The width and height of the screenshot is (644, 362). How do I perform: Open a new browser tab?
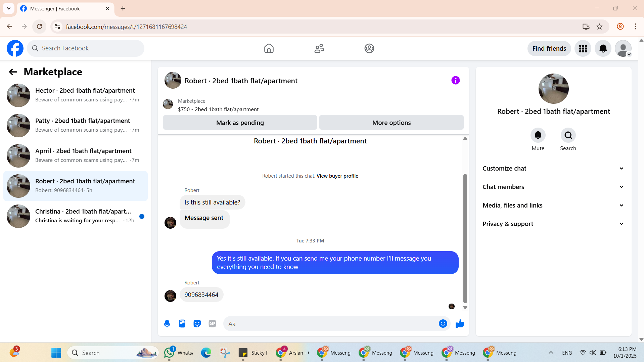[x=123, y=8]
